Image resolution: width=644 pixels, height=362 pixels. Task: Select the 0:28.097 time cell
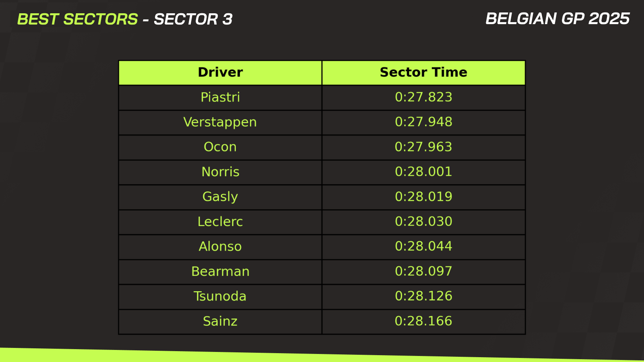coord(423,271)
